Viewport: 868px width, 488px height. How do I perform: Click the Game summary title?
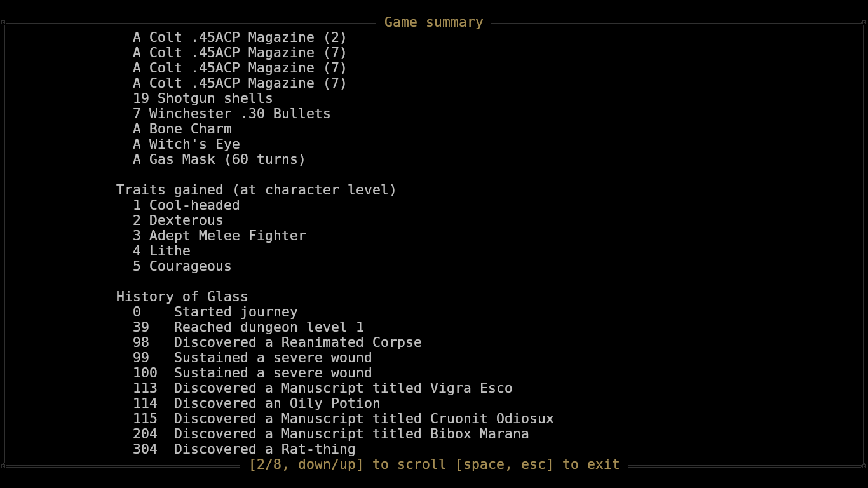[x=434, y=22]
